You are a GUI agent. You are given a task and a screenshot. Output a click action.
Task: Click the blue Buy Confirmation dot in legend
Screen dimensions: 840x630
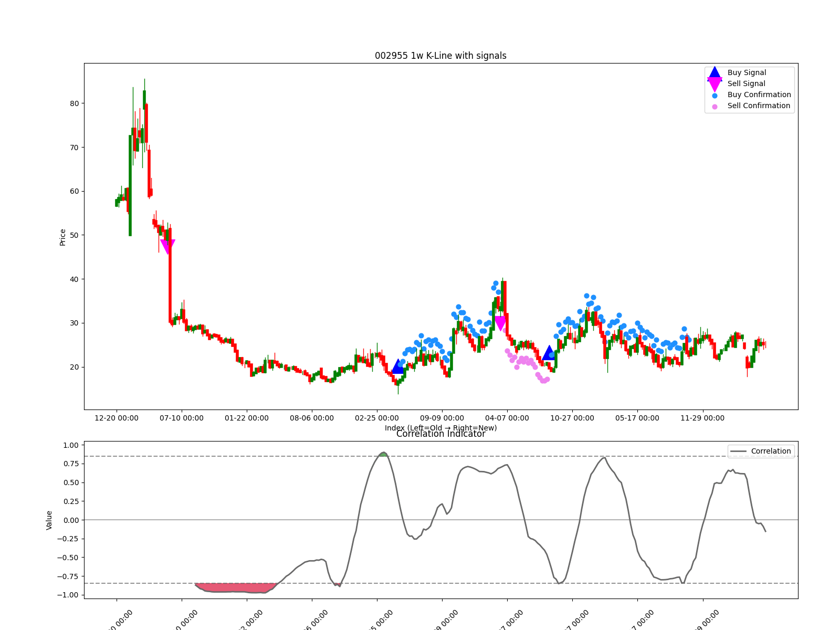[x=715, y=96]
